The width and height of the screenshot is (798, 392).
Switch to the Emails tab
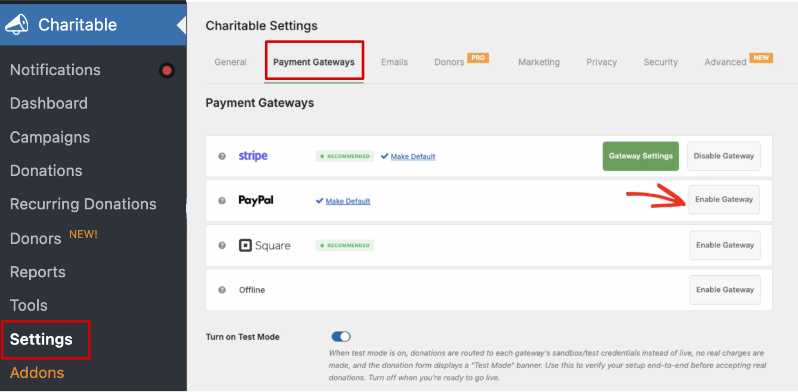pos(394,62)
